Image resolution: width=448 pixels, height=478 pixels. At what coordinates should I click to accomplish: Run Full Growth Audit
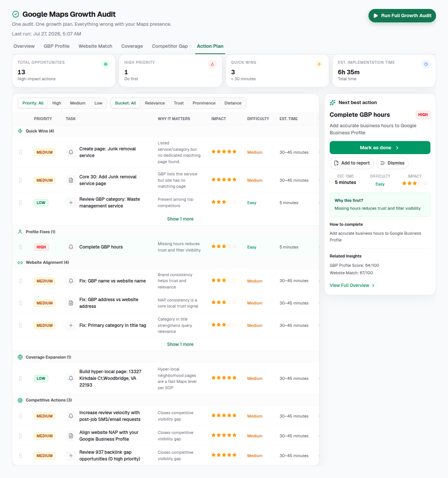[x=402, y=16]
